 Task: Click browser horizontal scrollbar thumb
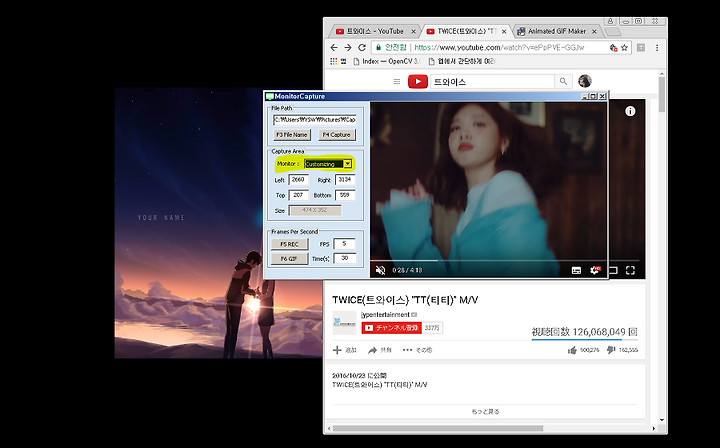438,428
